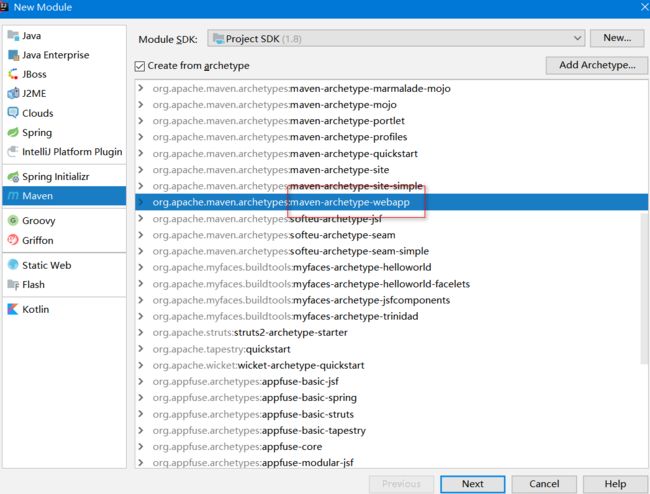The height and width of the screenshot is (494, 650).
Task: Select Static Web module type
Action: (64, 265)
